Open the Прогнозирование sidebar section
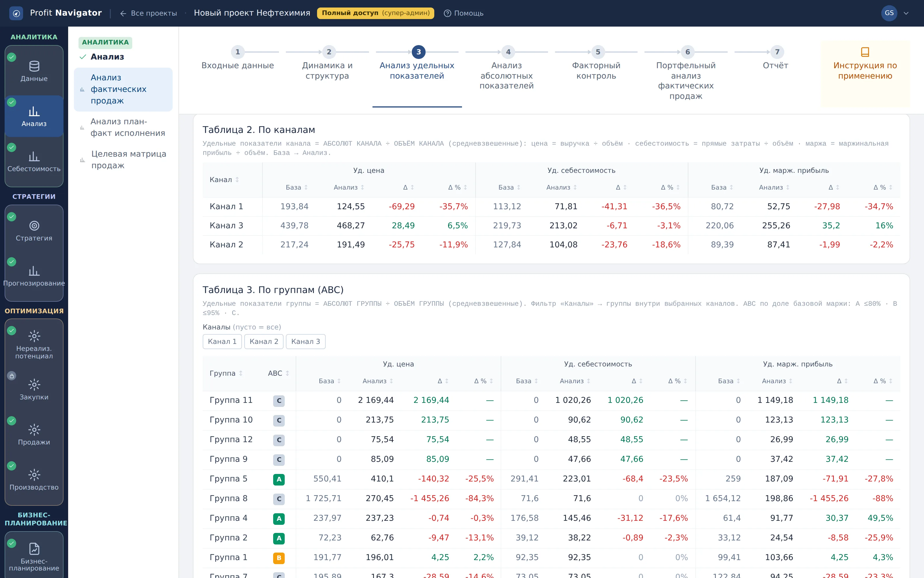924x578 pixels. 34,276
